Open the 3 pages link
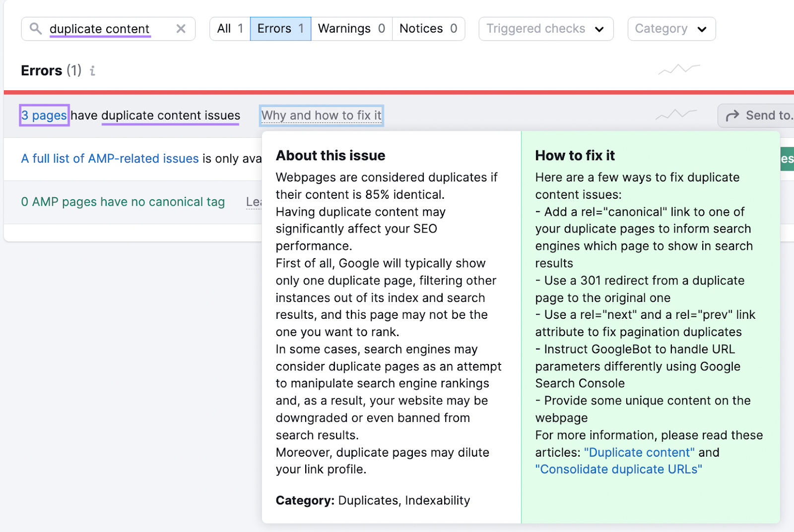794x532 pixels. (44, 115)
